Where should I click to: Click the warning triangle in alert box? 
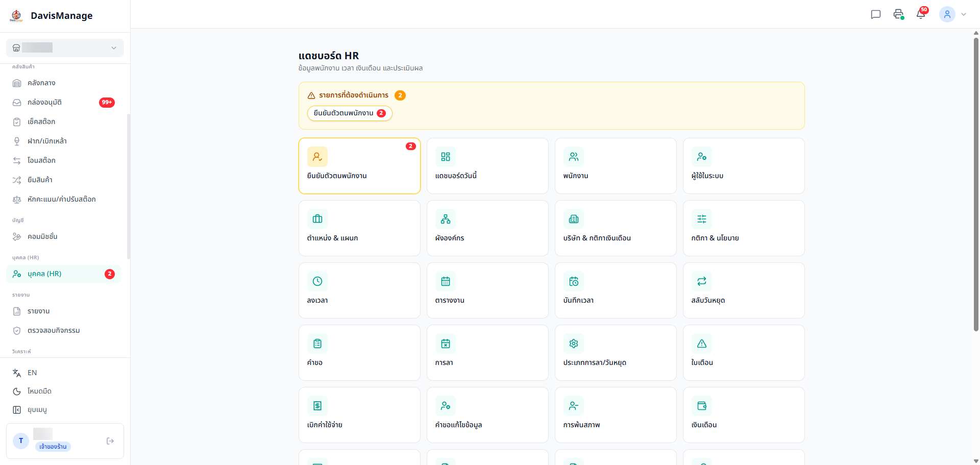point(311,95)
